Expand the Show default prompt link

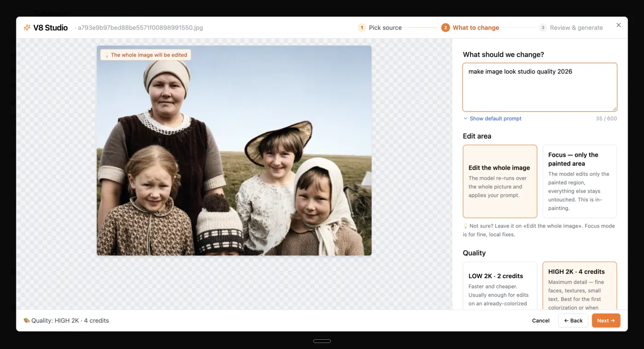pyautogui.click(x=492, y=119)
